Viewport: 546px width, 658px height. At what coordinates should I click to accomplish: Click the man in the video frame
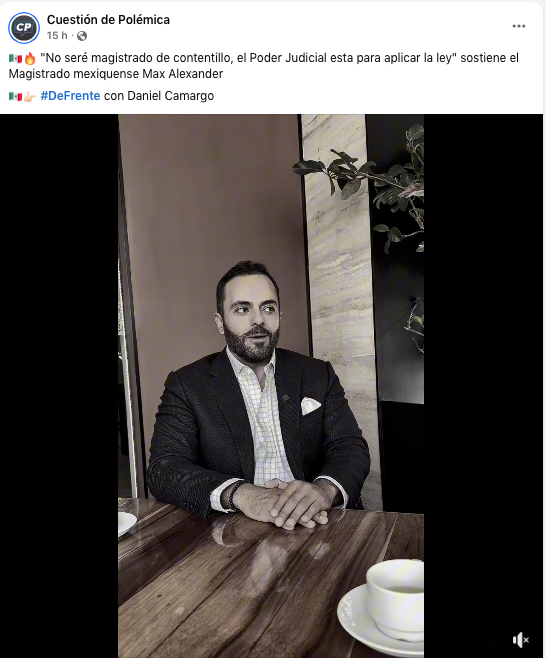(259, 394)
